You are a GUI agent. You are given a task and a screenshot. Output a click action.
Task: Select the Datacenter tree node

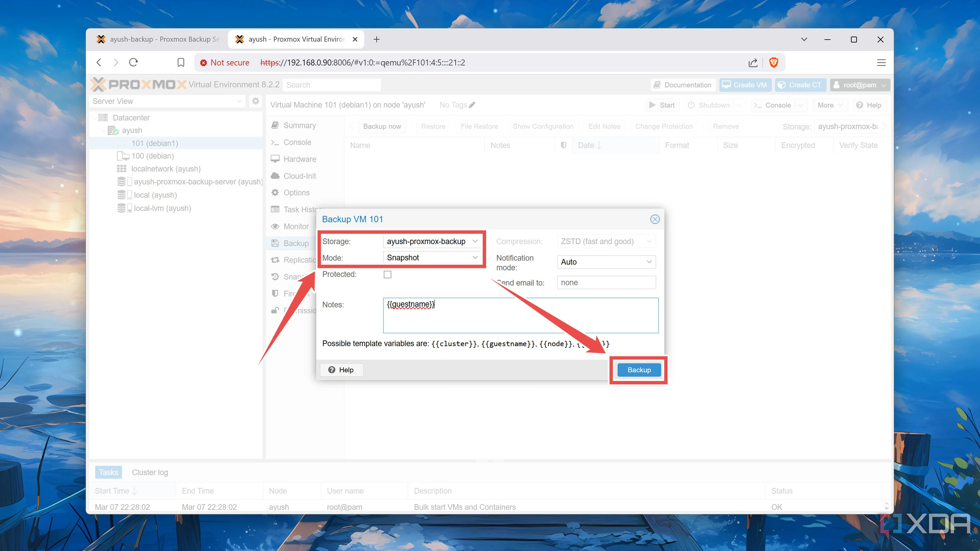pyautogui.click(x=131, y=118)
